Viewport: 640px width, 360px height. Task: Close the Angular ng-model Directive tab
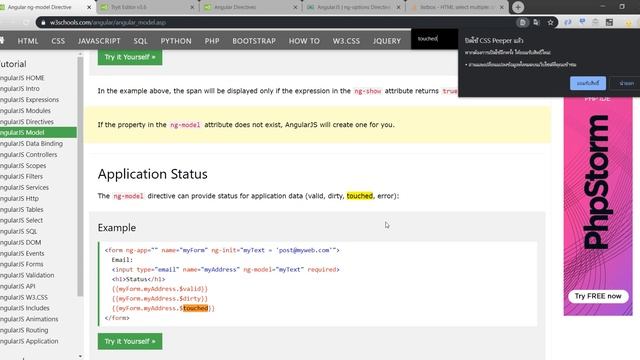tap(89, 7)
